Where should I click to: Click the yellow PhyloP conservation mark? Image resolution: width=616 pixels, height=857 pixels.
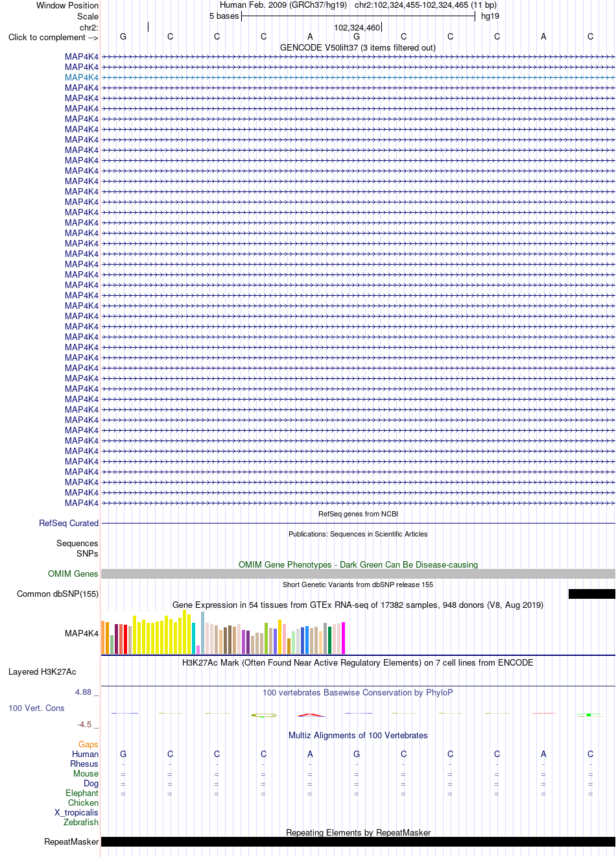click(x=264, y=715)
